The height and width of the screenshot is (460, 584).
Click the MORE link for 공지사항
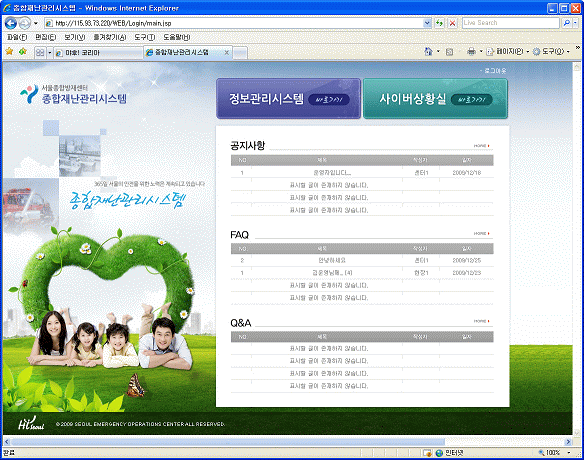[x=482, y=146]
